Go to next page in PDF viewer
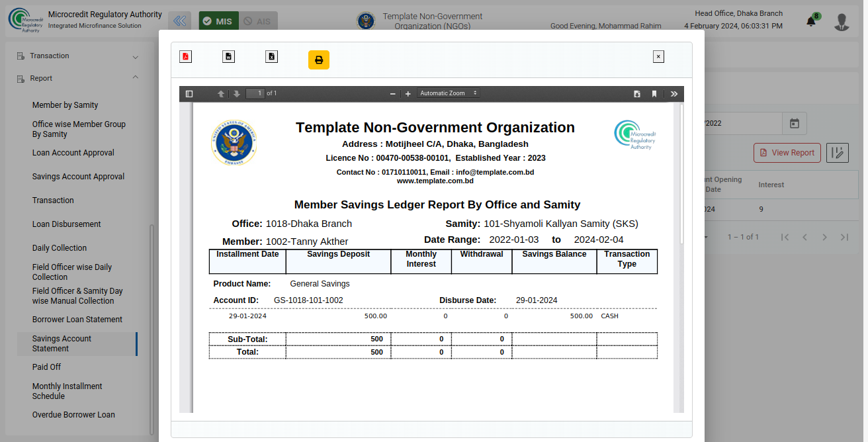 click(x=236, y=94)
